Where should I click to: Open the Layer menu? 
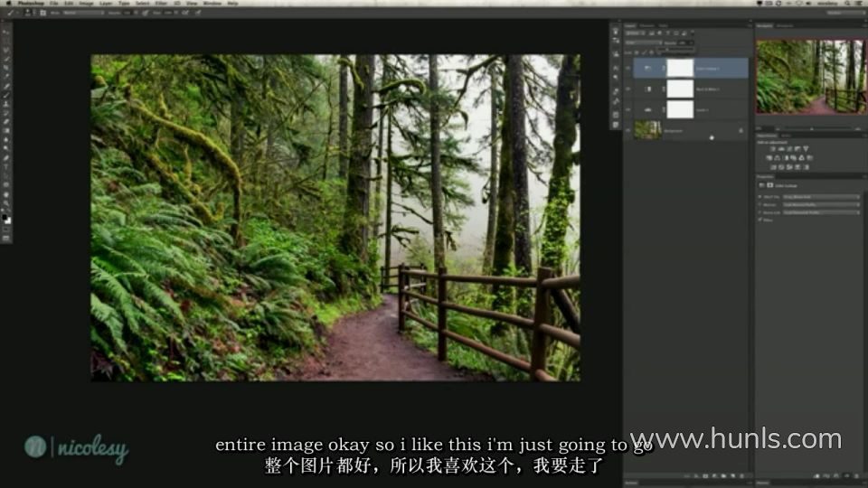tap(106, 4)
